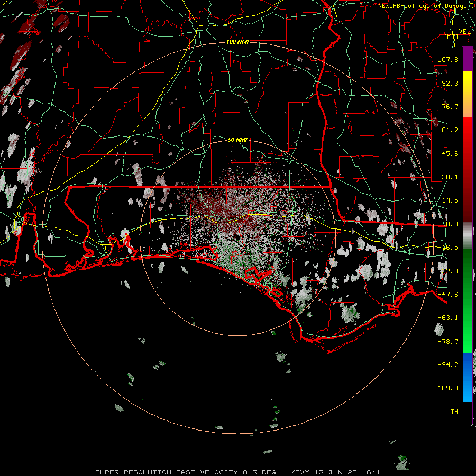Viewport: 476px width, 476px height.
Task: Click the -0.9 velocity scale value
Action: (450, 224)
